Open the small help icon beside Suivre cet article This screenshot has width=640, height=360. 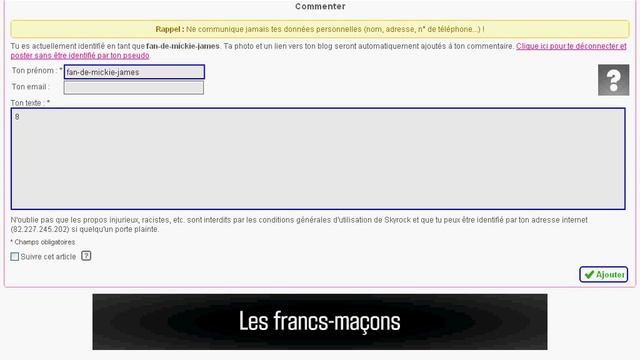tap(86, 256)
